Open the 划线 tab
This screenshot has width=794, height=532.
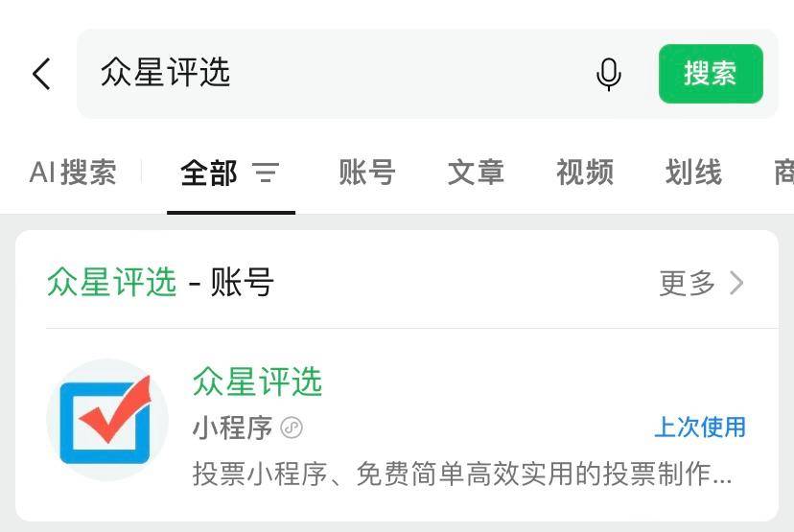tap(693, 173)
